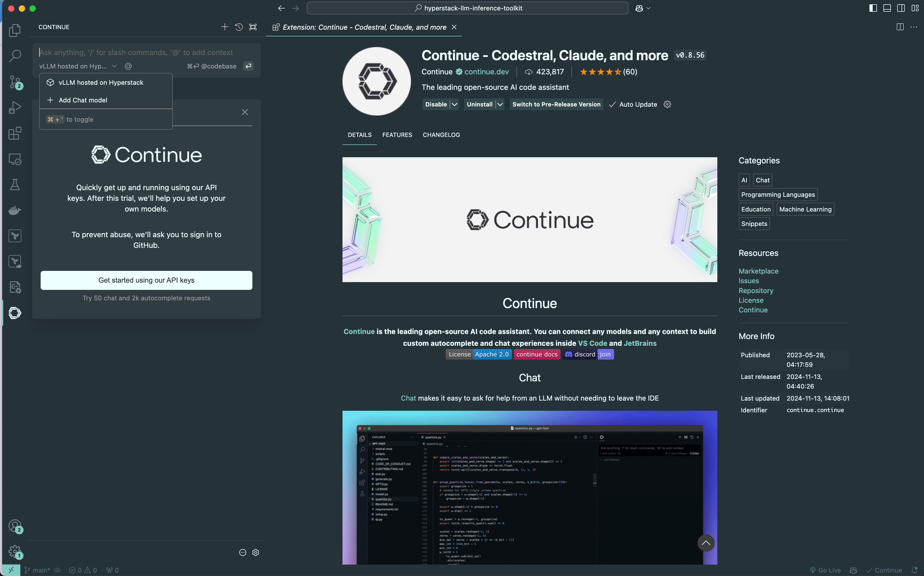Screen dimensions: 924x576
Task: Click the chat screenshot thumbnail
Action: (529, 487)
